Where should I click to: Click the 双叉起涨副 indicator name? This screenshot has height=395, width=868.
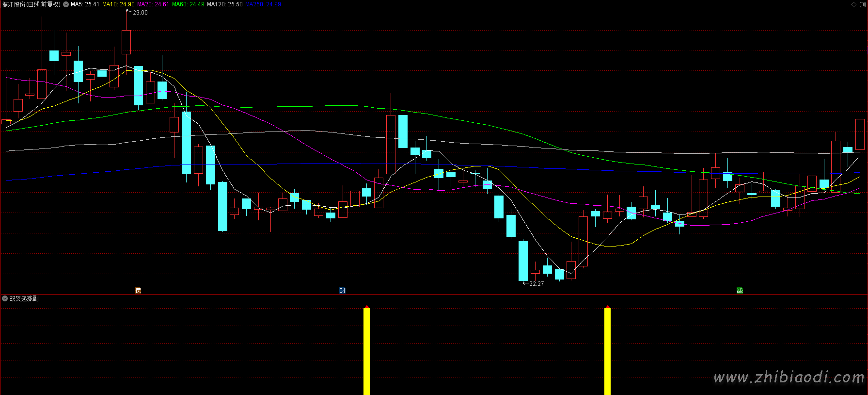coord(24,298)
